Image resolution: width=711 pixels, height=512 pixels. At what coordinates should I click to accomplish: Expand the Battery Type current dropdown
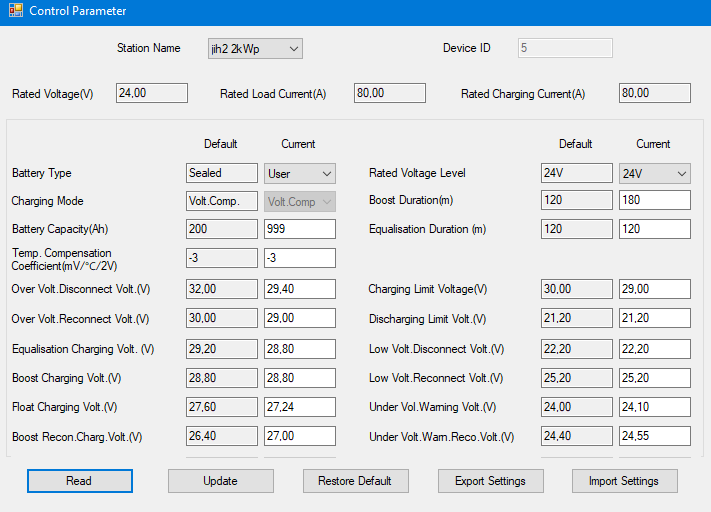(299, 174)
